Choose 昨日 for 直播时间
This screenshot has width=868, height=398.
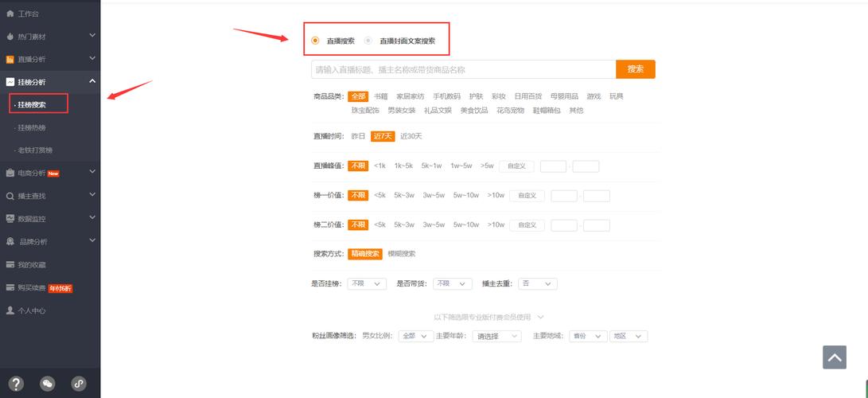click(358, 136)
